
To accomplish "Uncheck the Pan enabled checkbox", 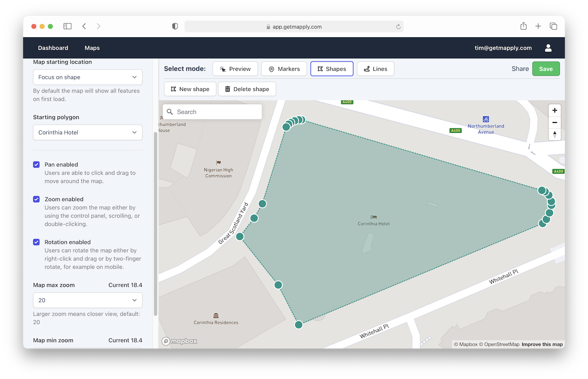I will [36, 165].
